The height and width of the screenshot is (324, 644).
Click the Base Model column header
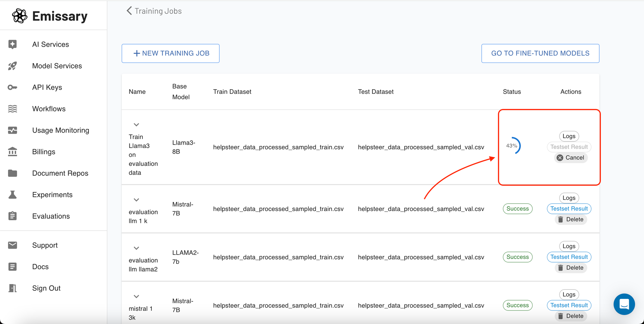181,92
